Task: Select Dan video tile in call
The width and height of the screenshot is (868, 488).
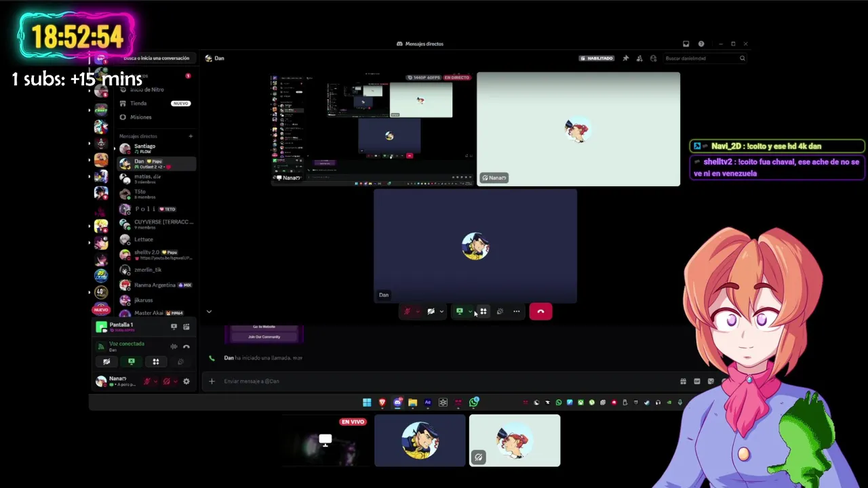Action: (475, 246)
